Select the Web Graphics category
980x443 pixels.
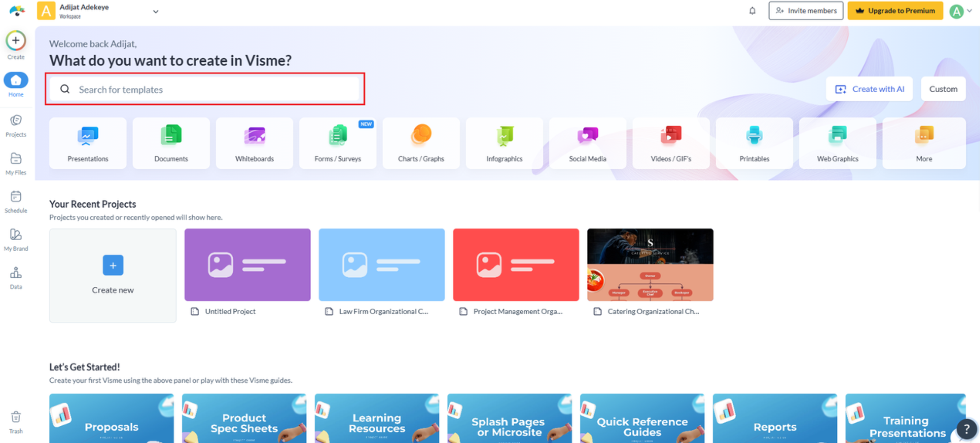point(838,143)
